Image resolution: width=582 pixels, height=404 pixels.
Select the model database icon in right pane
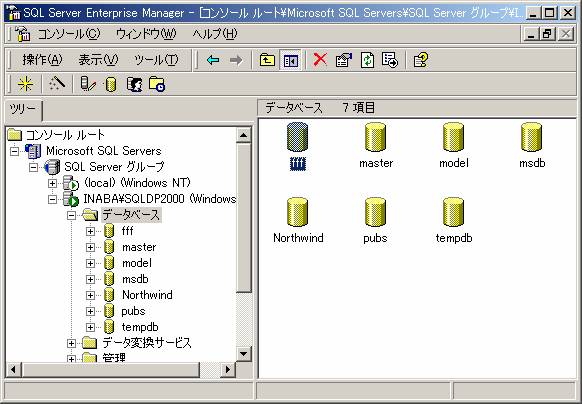click(x=453, y=137)
